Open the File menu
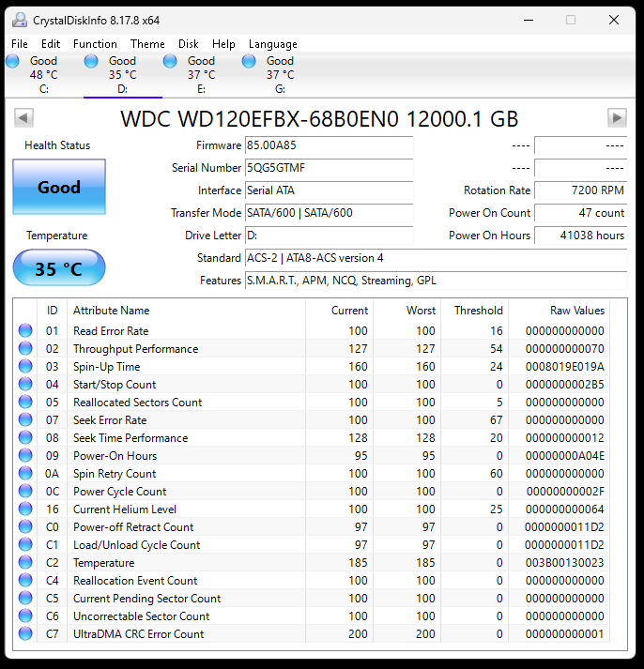 coord(20,44)
